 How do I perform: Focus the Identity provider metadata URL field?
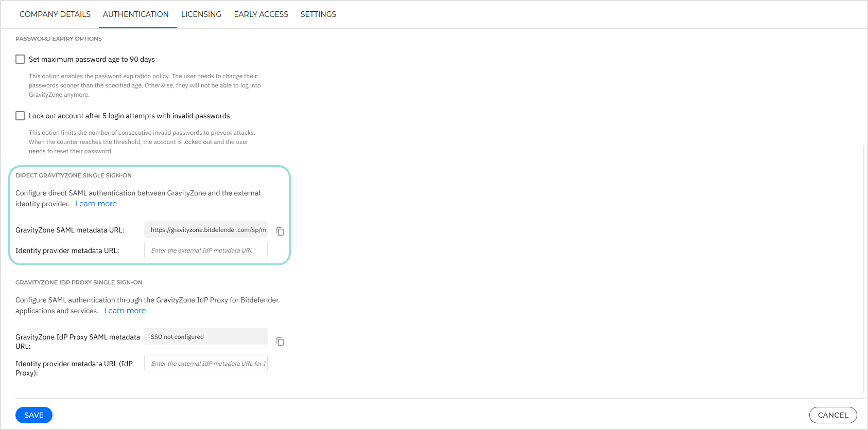pyautogui.click(x=206, y=250)
